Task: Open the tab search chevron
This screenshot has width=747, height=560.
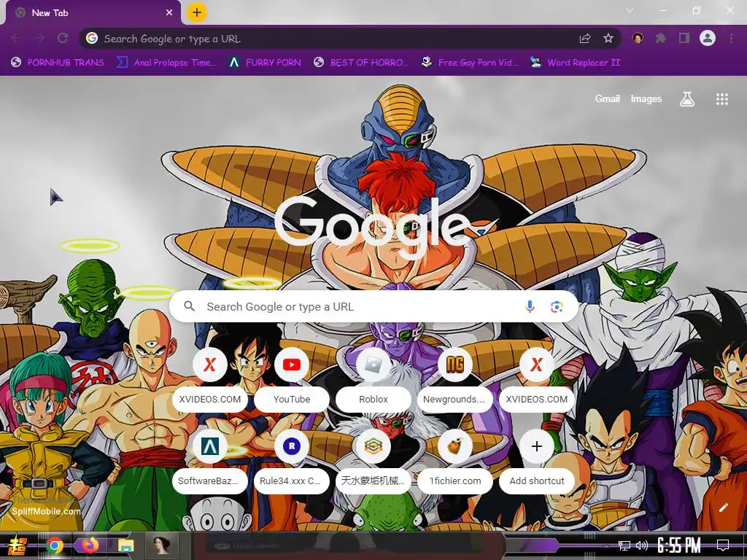Action: coord(630,10)
